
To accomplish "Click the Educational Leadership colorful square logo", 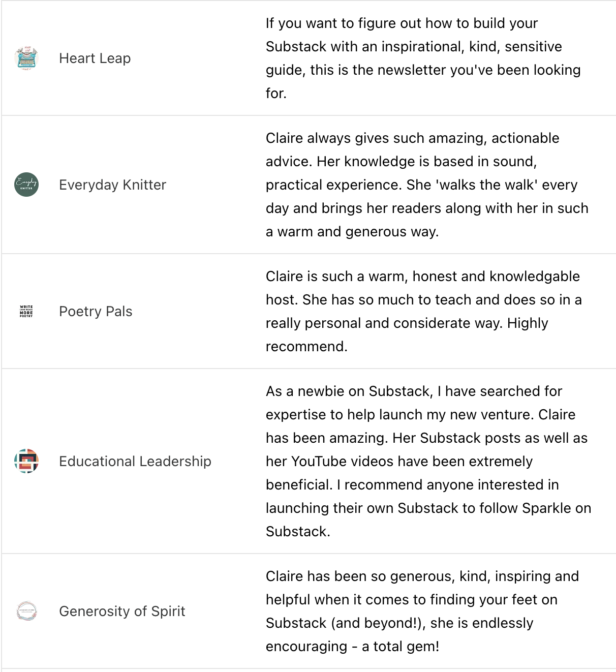I will (x=26, y=461).
